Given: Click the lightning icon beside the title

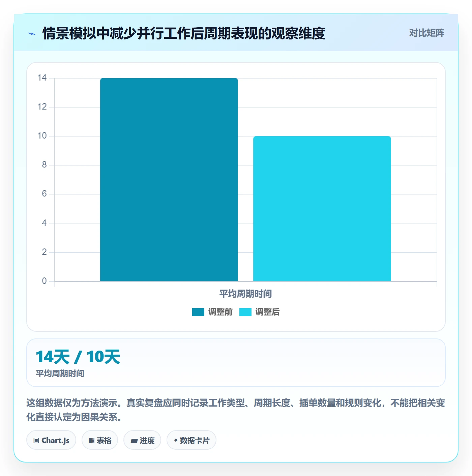Looking at the screenshot, I should click(x=32, y=34).
